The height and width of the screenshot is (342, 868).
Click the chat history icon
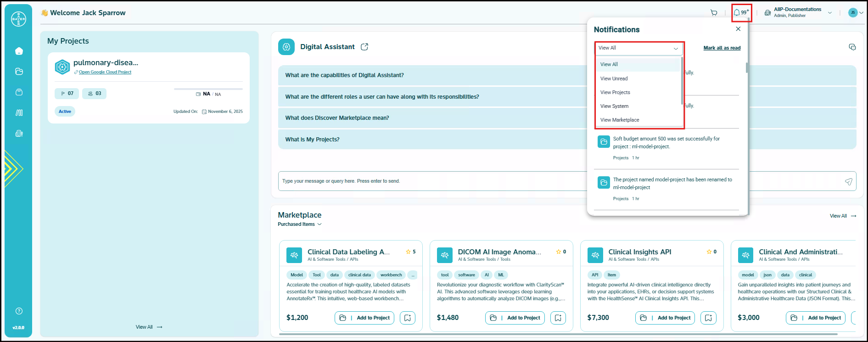[x=852, y=47]
